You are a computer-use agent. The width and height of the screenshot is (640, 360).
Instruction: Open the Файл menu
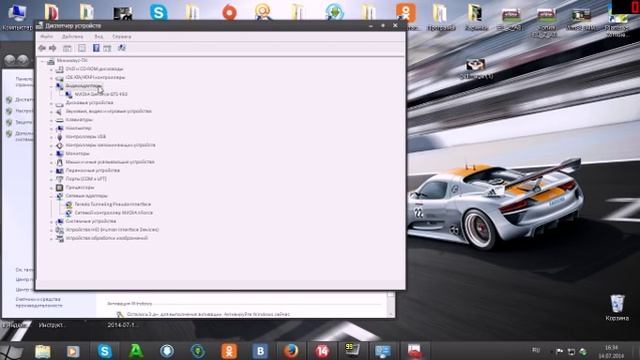coord(47,36)
